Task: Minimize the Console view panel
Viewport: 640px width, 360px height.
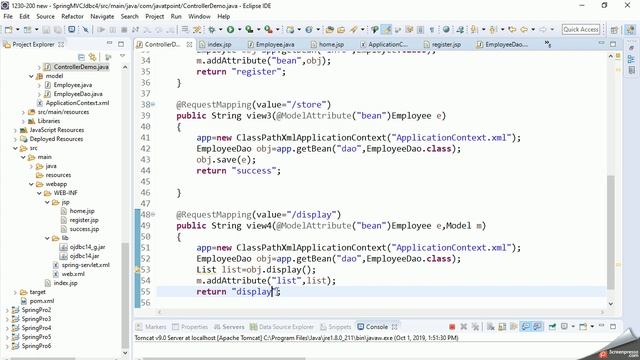Action: [x=602, y=326]
